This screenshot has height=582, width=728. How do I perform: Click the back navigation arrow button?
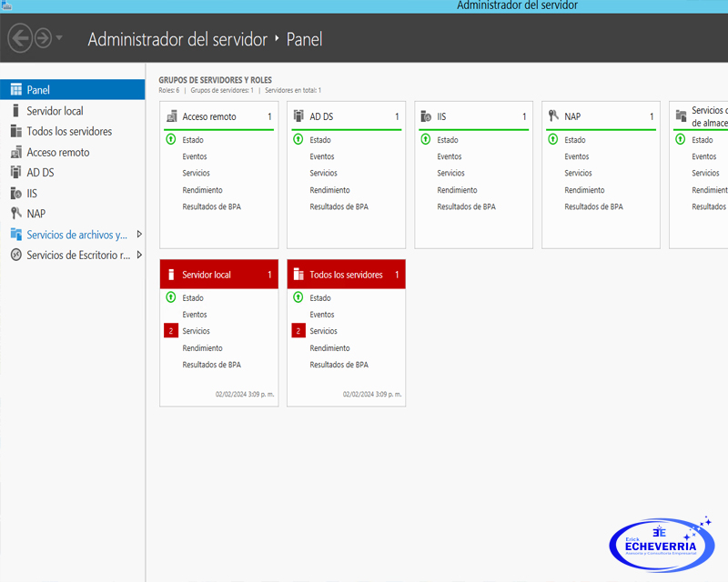[19, 38]
